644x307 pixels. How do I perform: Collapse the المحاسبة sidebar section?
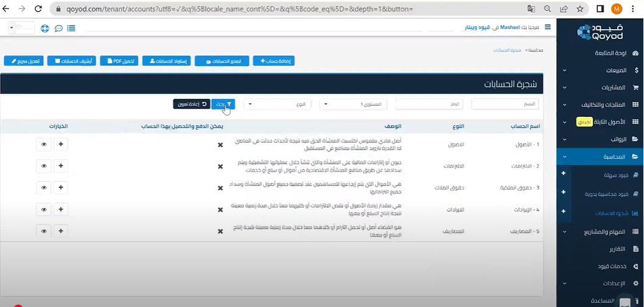(565, 156)
